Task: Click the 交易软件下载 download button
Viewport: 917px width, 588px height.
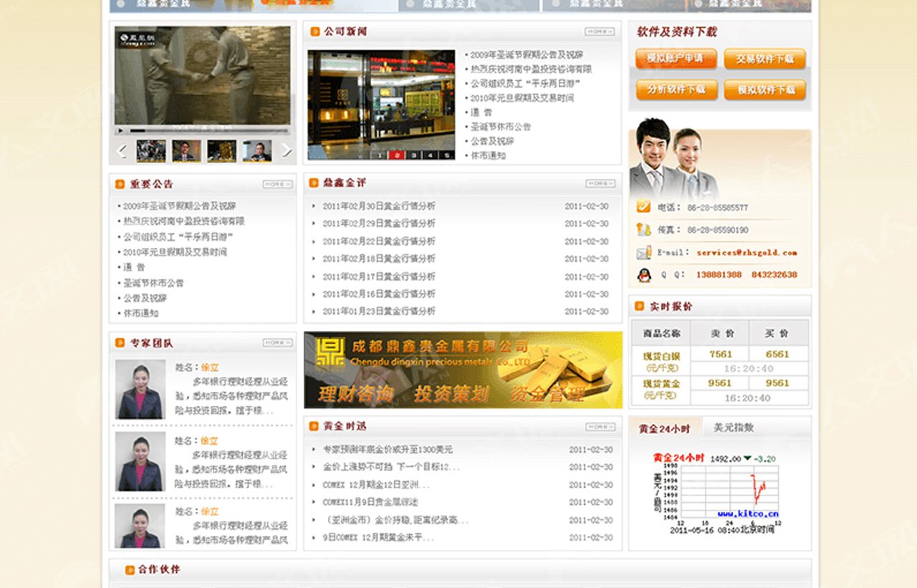Action: [764, 59]
